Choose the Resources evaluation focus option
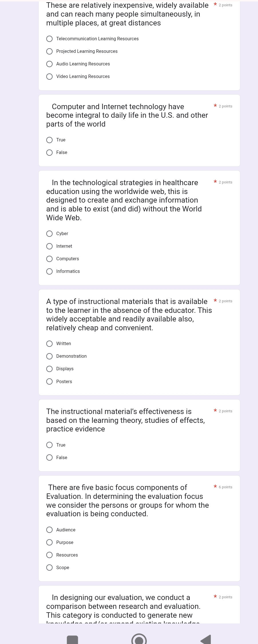The height and width of the screenshot is (644, 258). click(x=49, y=555)
